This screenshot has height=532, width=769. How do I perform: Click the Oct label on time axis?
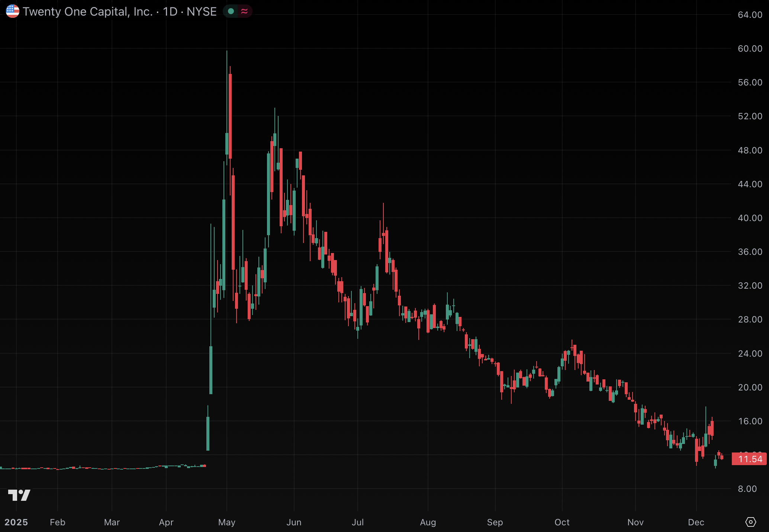click(562, 522)
